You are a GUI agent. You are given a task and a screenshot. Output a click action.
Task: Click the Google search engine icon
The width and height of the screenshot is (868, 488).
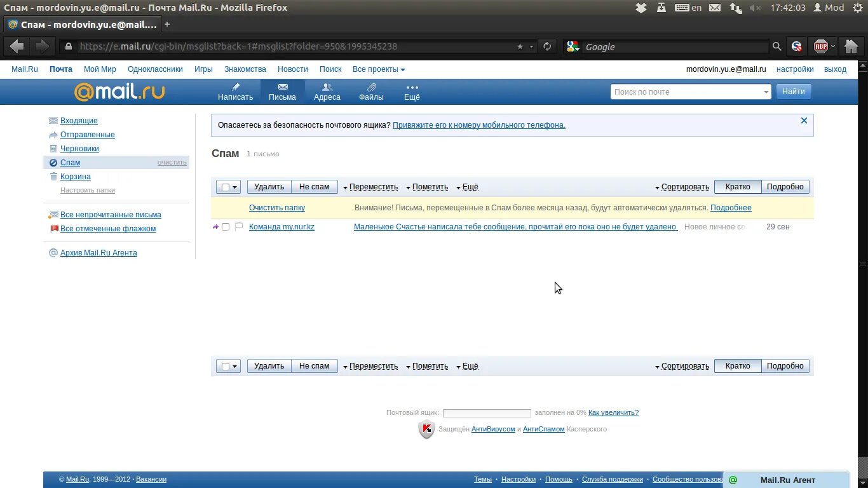coord(573,46)
